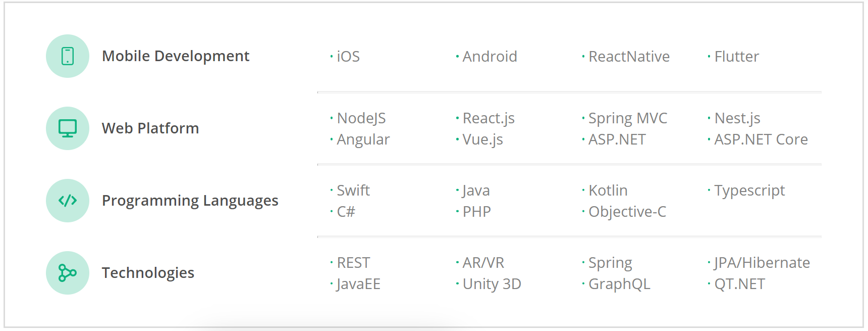Select Kotlin in Programming Languages
868x331 pixels.
[608, 191]
